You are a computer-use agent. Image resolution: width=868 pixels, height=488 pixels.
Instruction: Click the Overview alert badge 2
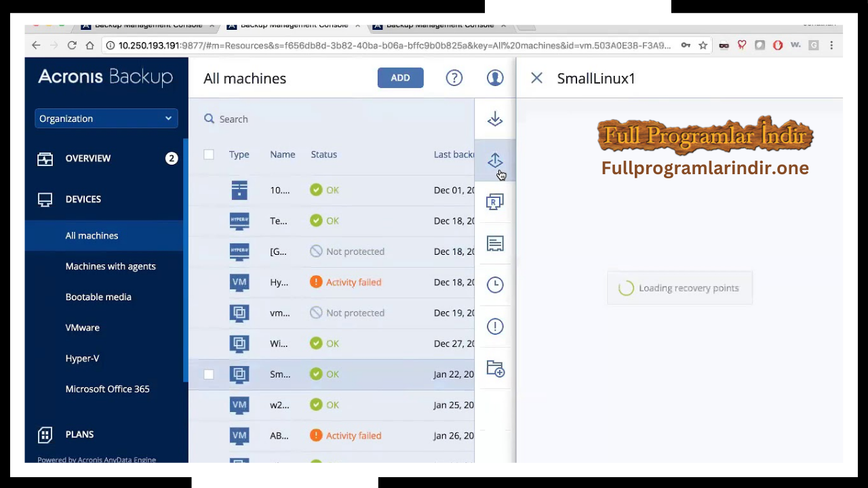172,159
